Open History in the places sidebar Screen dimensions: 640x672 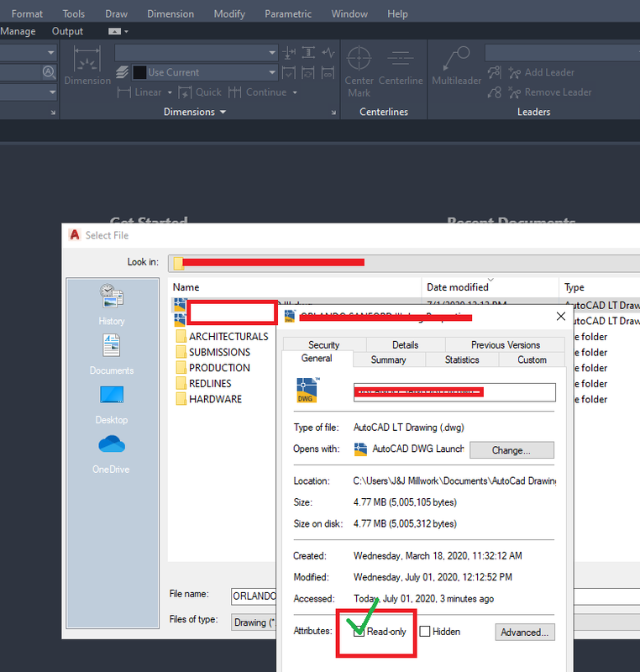point(111,304)
